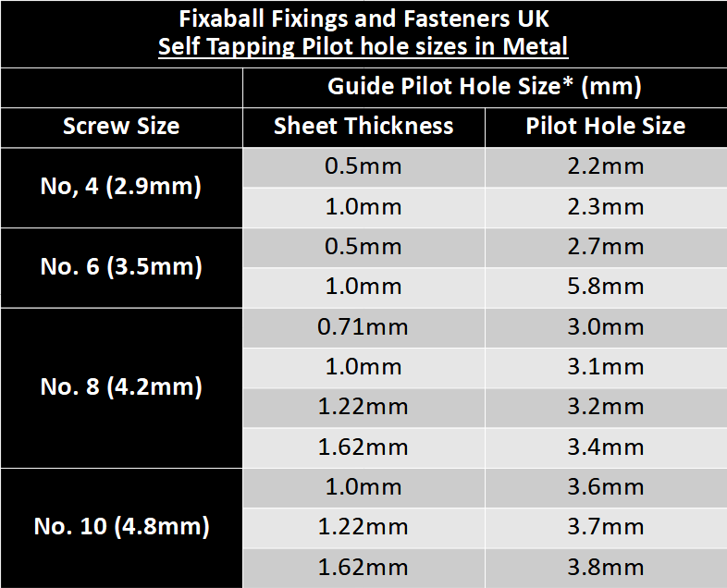727x588 pixels.
Task: Click the 3.4mm pilot hole cell
Action: 606,447
